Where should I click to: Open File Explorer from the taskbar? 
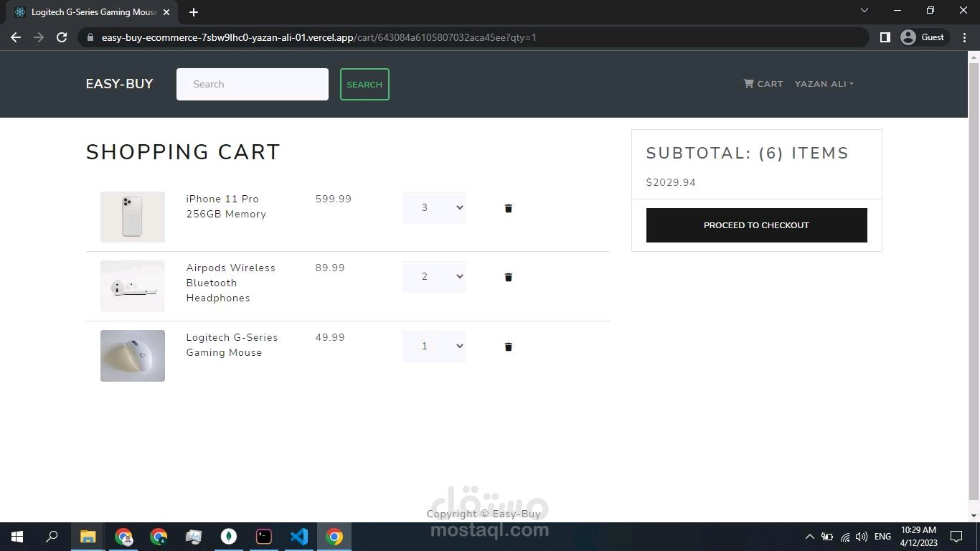(x=88, y=537)
